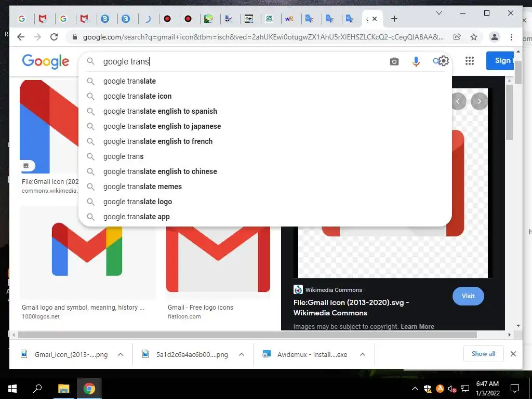Share this page icon in address bar
The image size is (532, 399).
[457, 37]
